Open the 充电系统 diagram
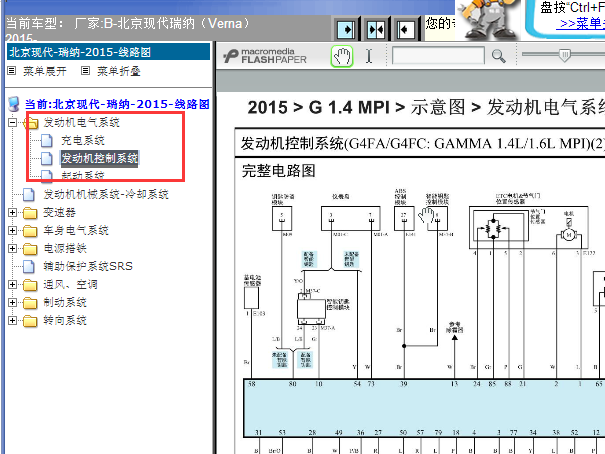This screenshot has width=605, height=454. click(83, 140)
